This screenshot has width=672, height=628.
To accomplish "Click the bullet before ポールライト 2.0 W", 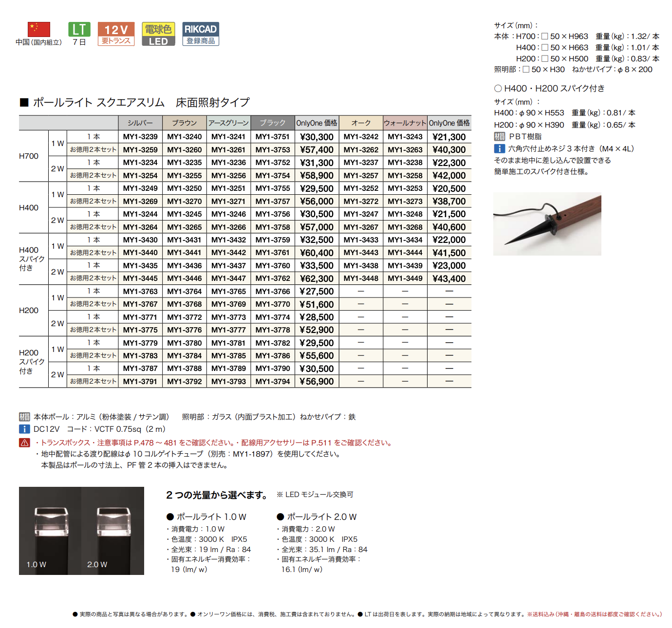I will [280, 517].
